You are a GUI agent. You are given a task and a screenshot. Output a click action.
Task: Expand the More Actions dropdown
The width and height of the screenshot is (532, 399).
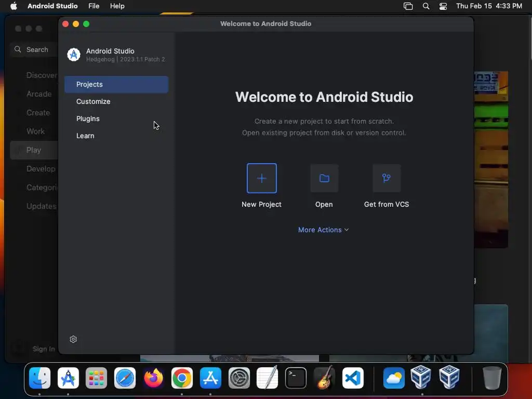coord(323,230)
